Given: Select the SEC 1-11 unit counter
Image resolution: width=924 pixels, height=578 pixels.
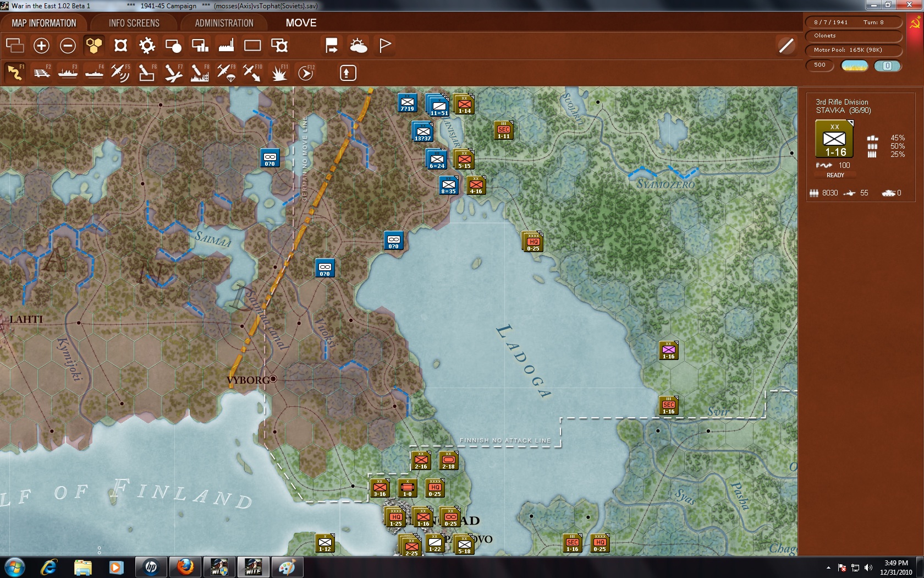Looking at the screenshot, I should tap(503, 130).
